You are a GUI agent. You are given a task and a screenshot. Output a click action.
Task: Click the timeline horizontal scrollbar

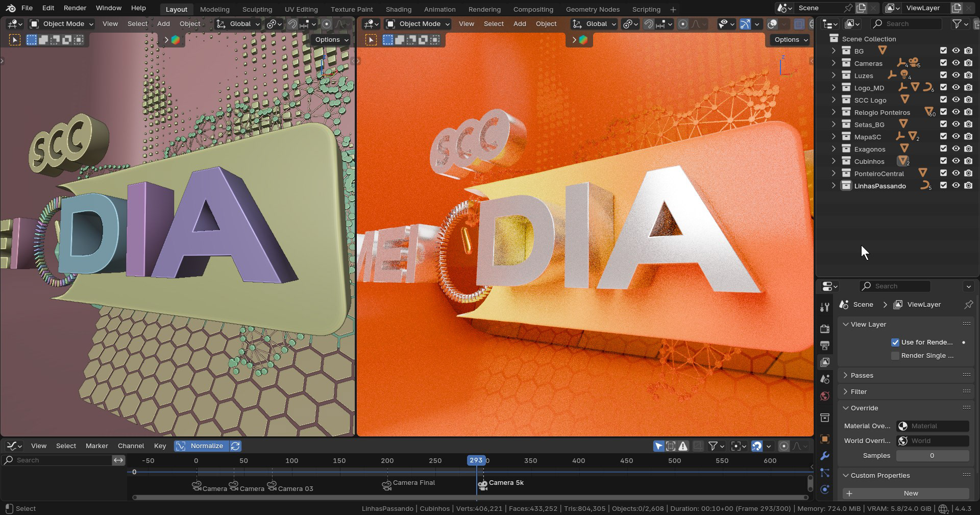coord(470,497)
